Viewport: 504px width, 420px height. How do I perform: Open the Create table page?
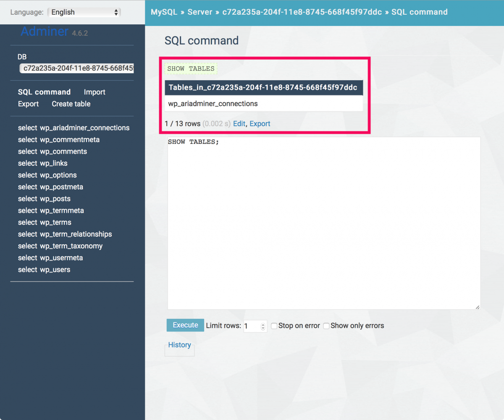[x=71, y=104]
